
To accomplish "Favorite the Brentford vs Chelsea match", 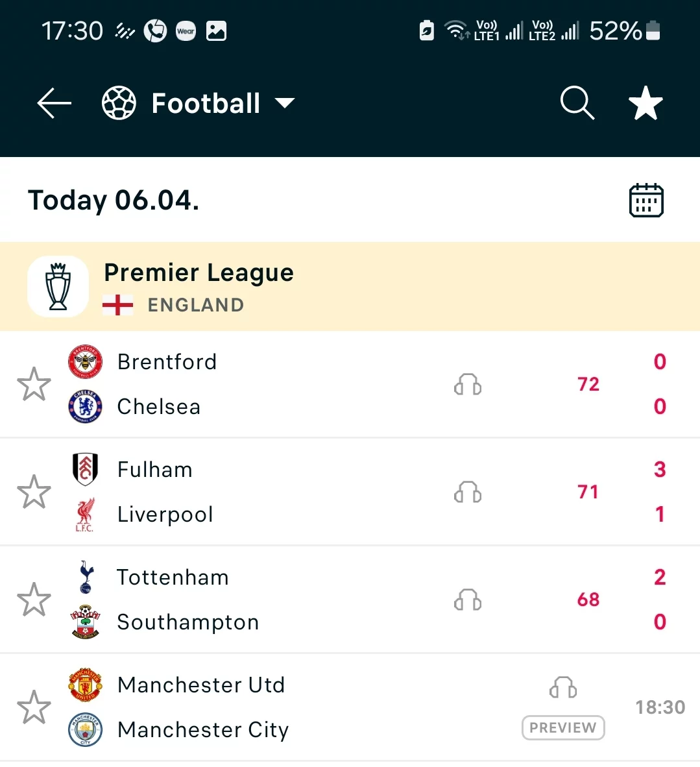I will 34,384.
